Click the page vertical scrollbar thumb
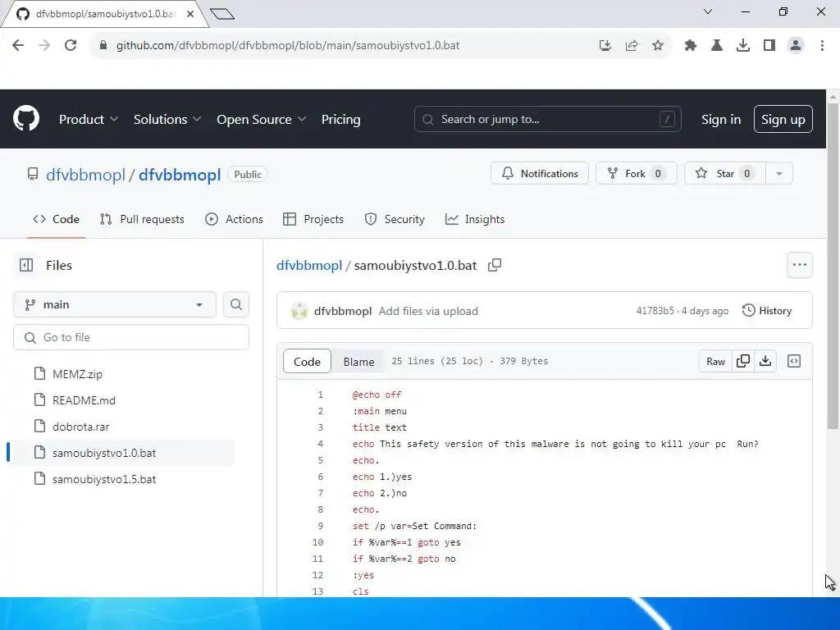 point(833,265)
